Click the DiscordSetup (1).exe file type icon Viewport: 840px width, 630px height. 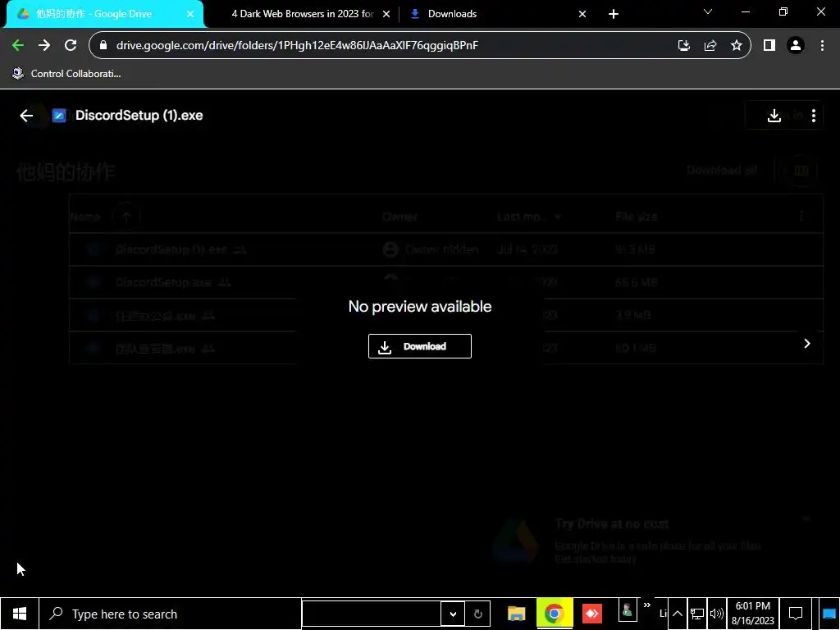tap(59, 115)
